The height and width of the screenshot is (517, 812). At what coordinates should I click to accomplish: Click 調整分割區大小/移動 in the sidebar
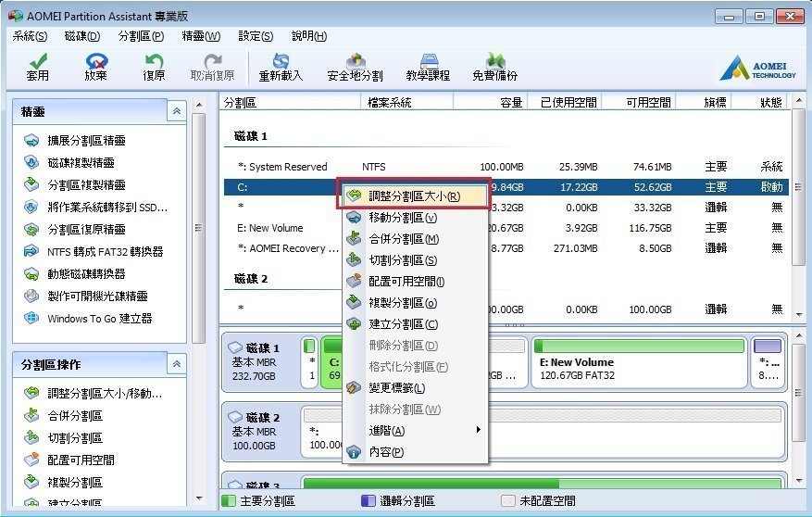[94, 394]
